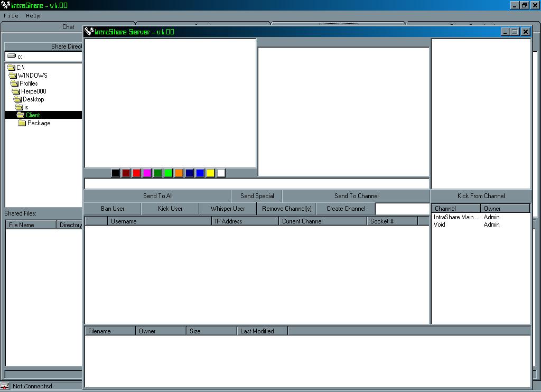
Task: Open the Package folder
Action: (x=39, y=123)
